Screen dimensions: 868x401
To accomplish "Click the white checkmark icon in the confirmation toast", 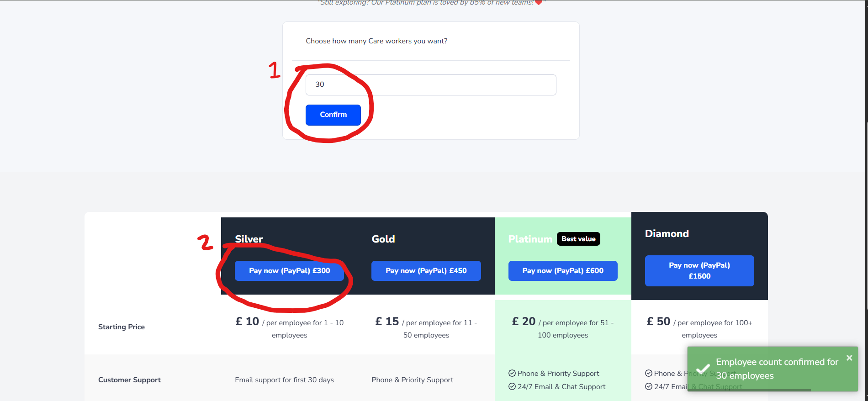I will click(x=702, y=368).
